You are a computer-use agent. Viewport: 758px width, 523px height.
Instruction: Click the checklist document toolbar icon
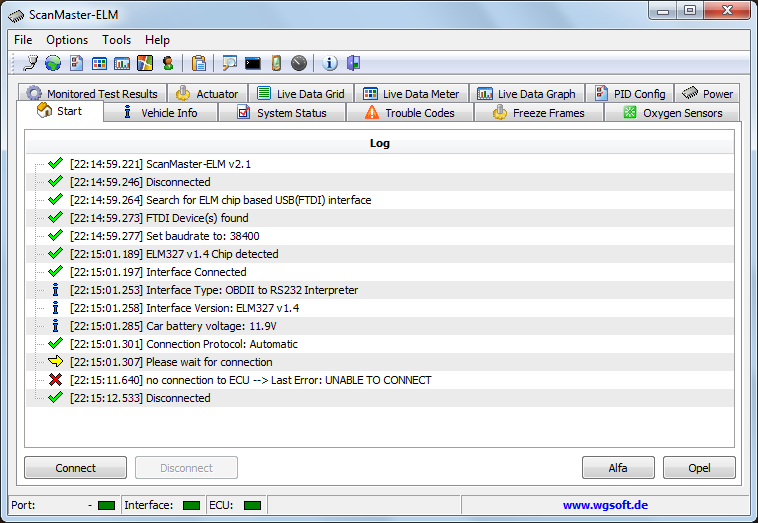click(76, 63)
